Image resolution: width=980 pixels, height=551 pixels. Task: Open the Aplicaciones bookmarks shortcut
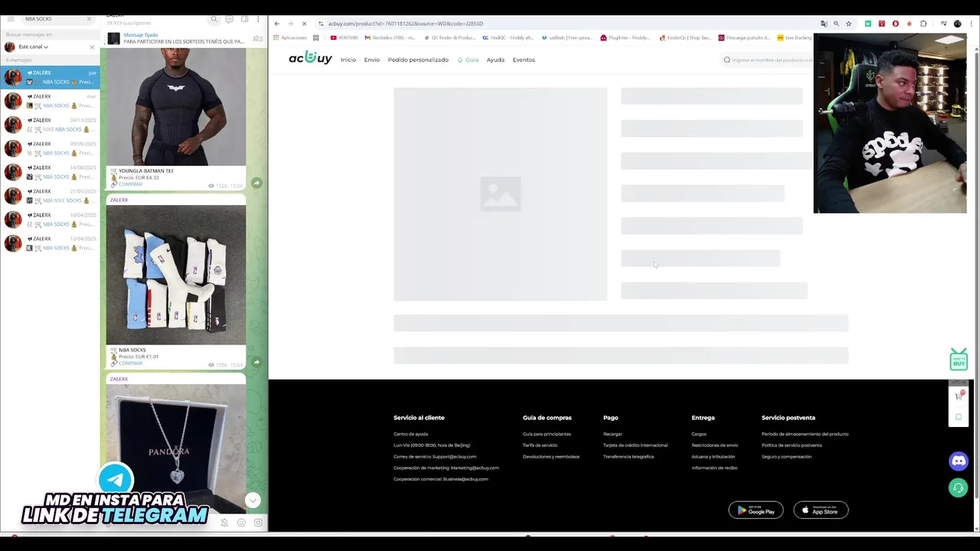coord(290,37)
